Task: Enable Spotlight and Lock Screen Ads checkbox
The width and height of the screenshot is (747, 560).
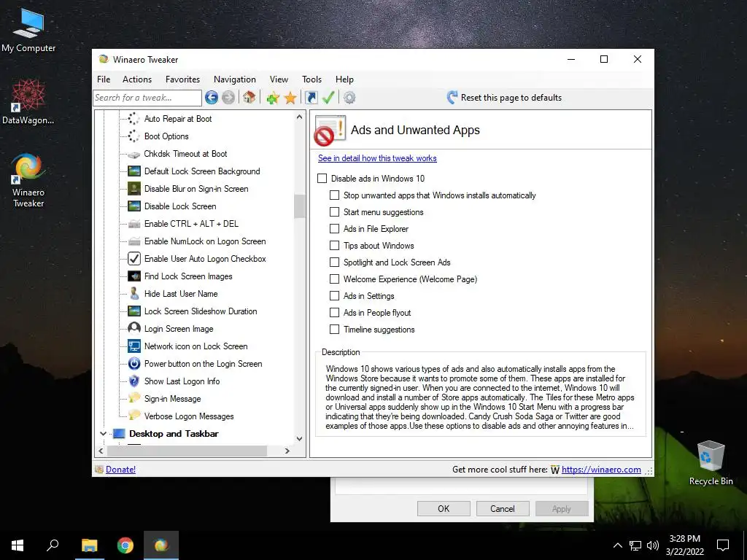Action: tap(334, 262)
